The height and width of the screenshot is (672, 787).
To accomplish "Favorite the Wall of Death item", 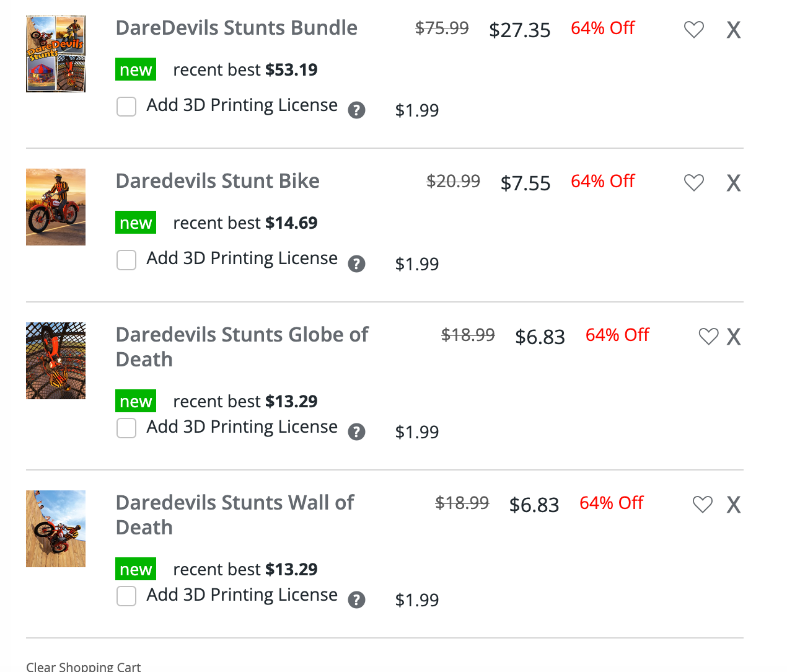I will [702, 505].
